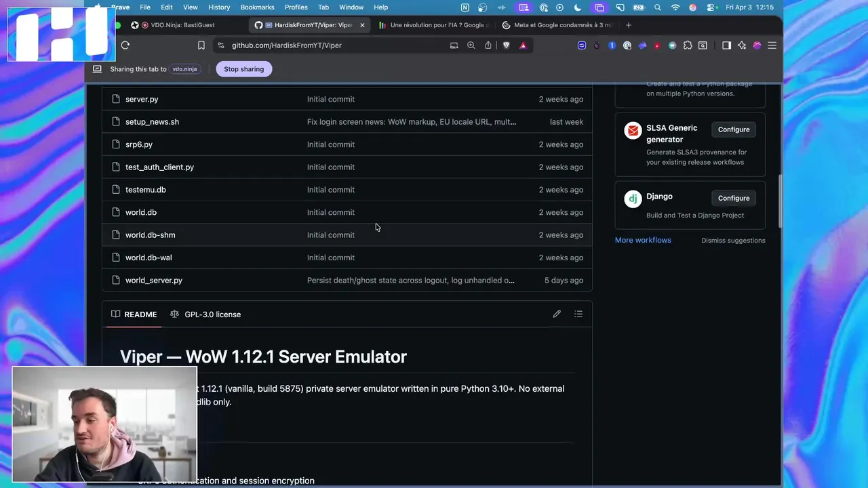Click the file icon beside world.db
This screenshot has height=488, width=868.
point(115,212)
